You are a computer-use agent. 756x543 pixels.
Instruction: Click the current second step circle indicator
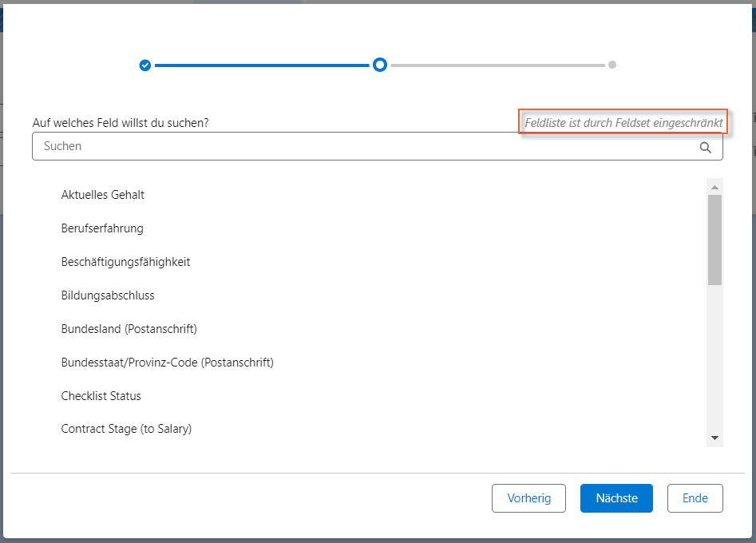point(380,65)
